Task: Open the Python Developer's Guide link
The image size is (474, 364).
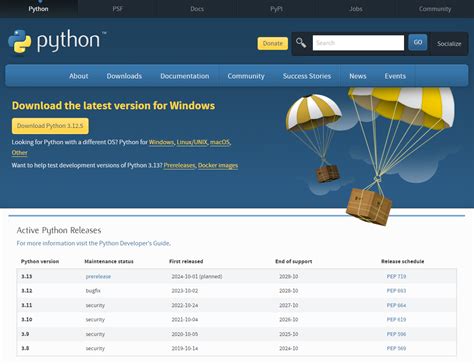Action: pyautogui.click(x=134, y=243)
